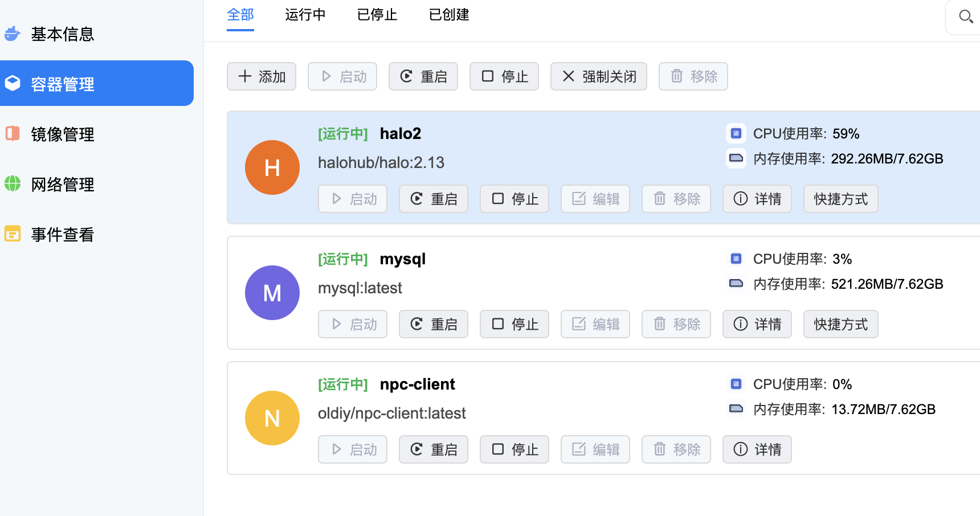View 详情 for the npc-client container

757,449
